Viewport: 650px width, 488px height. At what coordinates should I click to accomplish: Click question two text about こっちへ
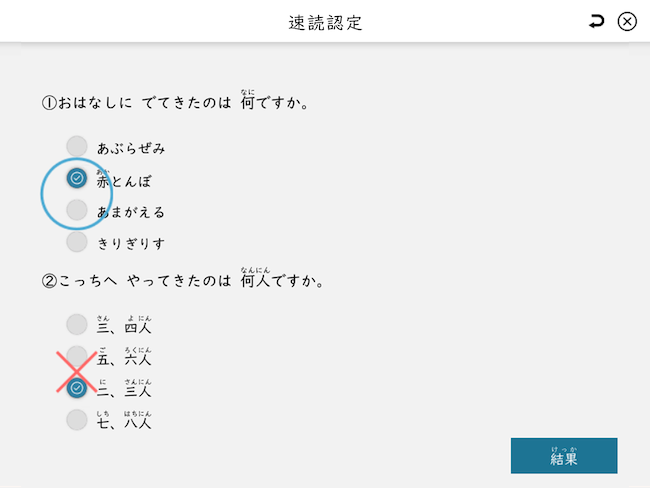click(x=183, y=281)
